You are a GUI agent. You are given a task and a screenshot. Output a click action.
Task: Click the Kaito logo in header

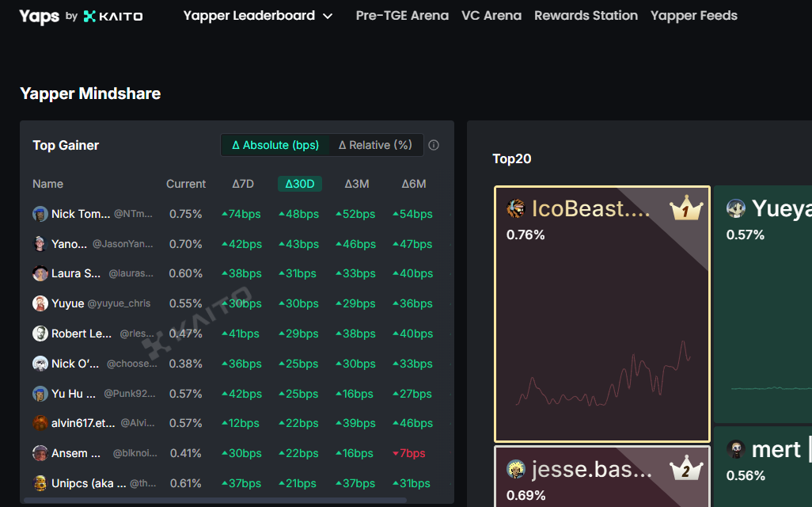113,16
